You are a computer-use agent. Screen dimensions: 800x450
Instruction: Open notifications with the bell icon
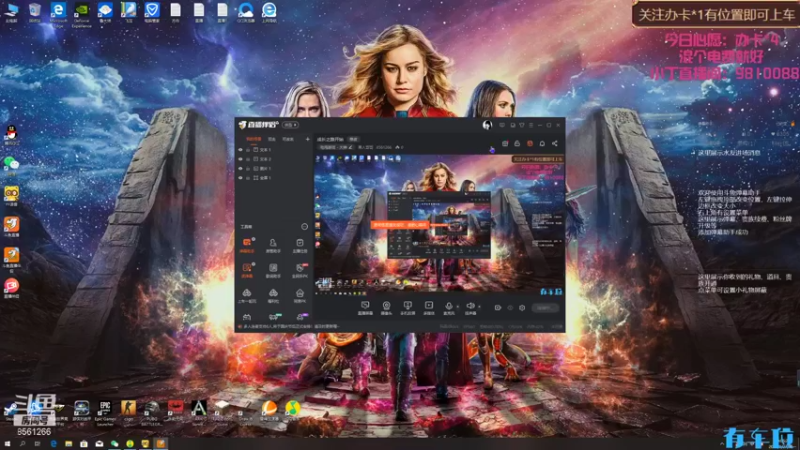pos(542,144)
